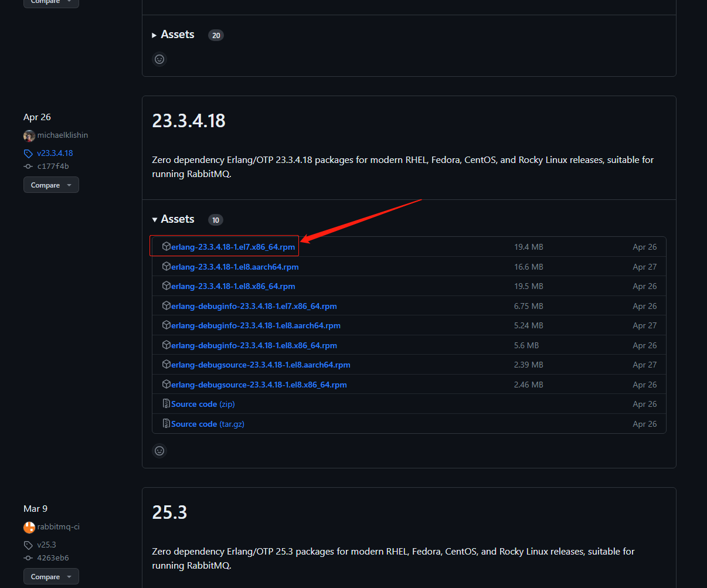
Task: Click package icon beside erlang-23.3.4.18-1.el7.x86_64.rpm
Action: click(166, 247)
